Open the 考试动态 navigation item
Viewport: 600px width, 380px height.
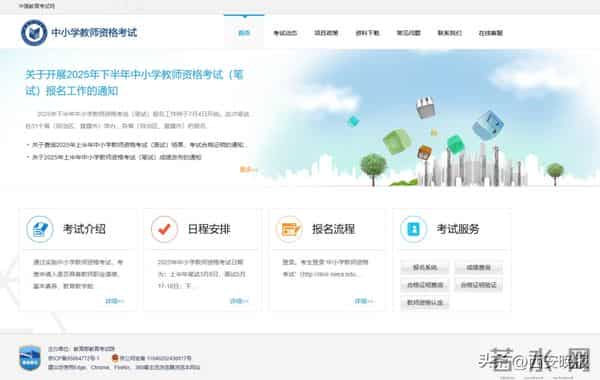285,33
